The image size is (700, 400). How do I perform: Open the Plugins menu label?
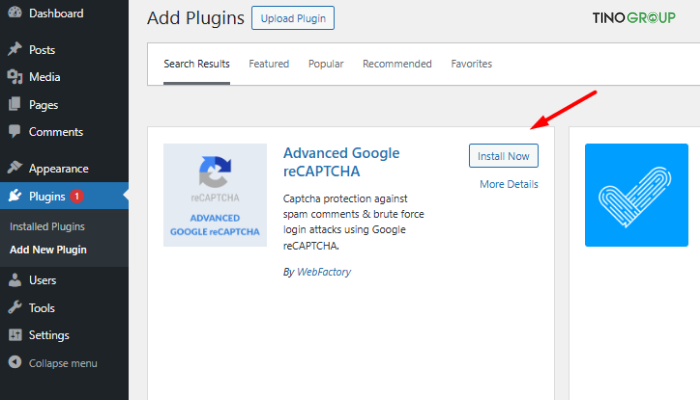(47, 196)
